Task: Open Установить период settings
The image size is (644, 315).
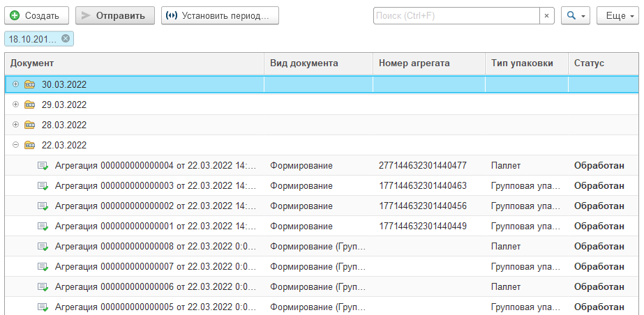Action: (220, 15)
